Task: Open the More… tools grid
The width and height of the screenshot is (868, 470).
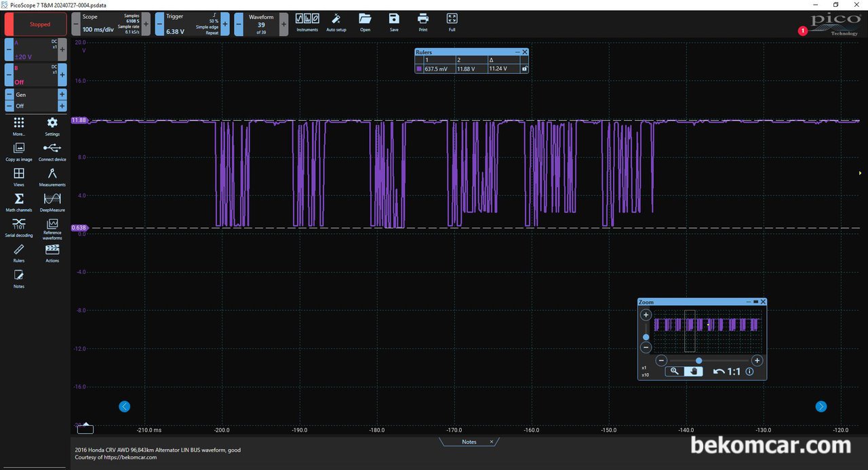Action: click(x=19, y=126)
